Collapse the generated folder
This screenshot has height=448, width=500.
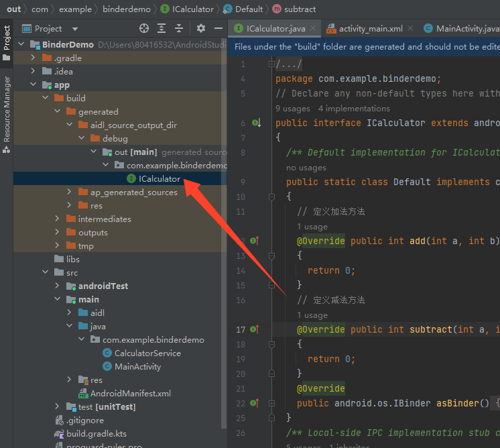click(x=58, y=111)
